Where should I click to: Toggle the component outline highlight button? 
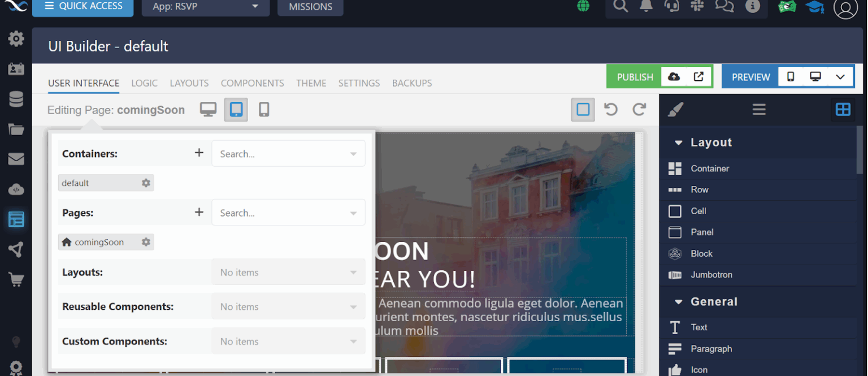click(x=583, y=109)
